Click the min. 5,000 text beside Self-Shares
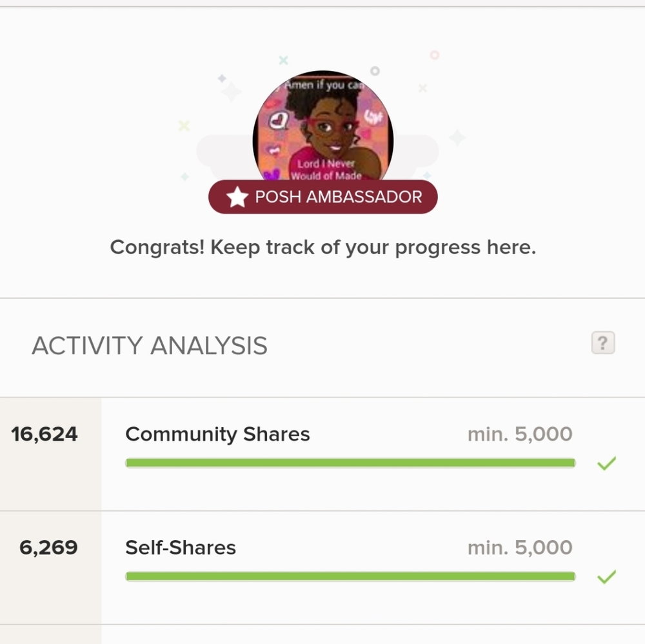 (520, 548)
